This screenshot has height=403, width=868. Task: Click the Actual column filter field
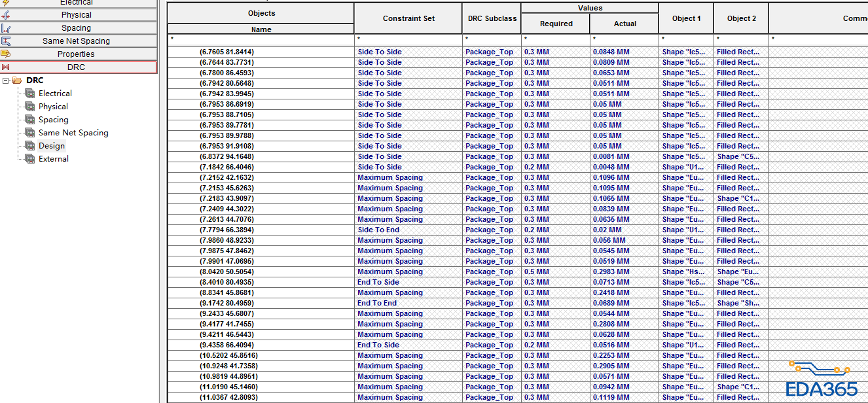point(624,39)
